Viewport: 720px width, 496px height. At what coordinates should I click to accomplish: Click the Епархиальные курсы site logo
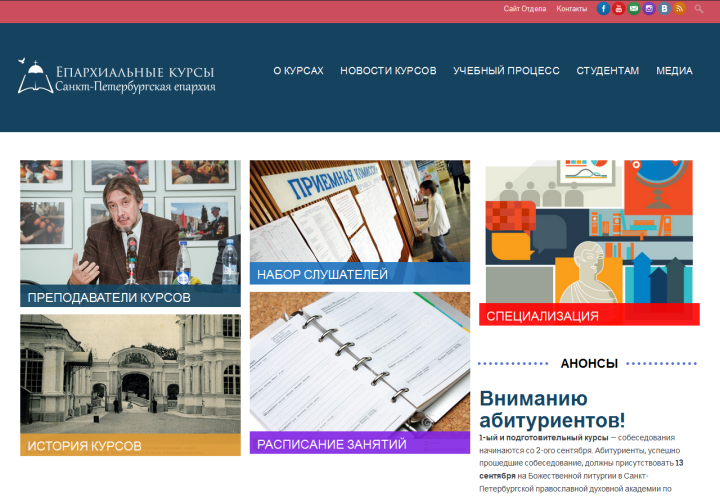click(x=116, y=78)
